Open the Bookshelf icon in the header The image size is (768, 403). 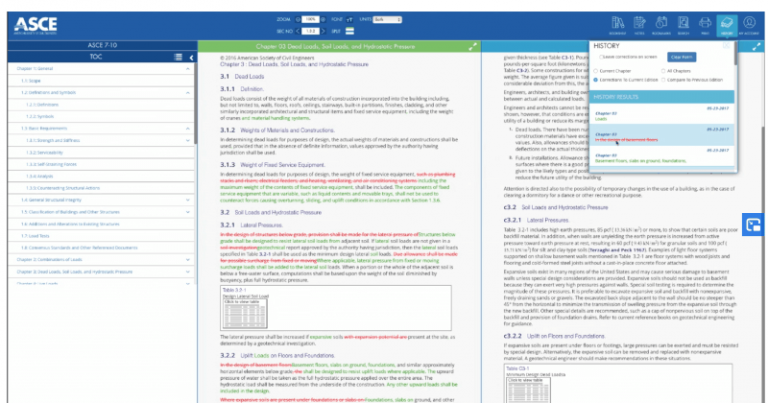[618, 25]
